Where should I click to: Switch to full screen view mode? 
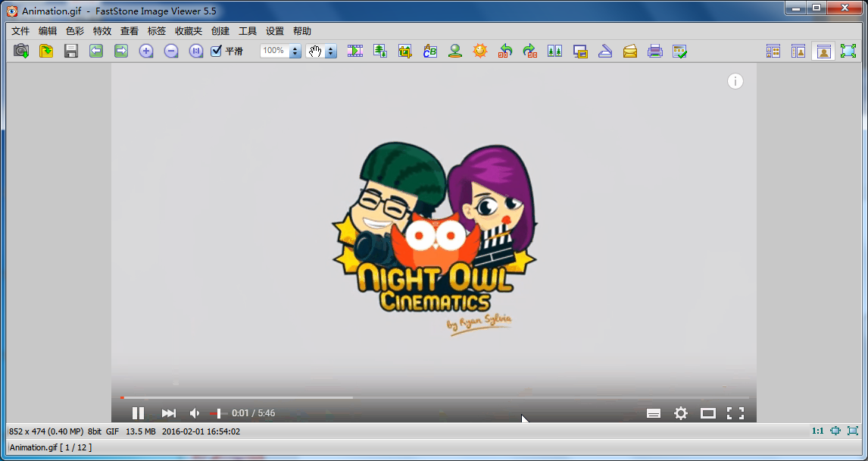(848, 51)
